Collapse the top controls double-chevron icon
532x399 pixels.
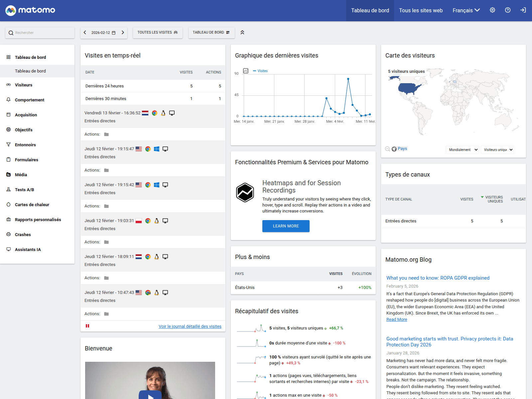[242, 32]
